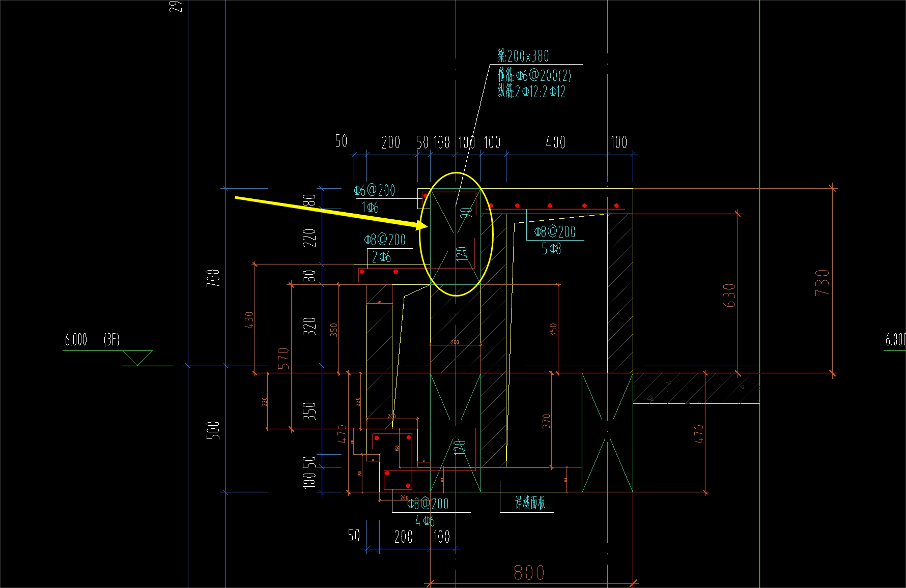Click the 370 vertical dimension text

(x=546, y=421)
